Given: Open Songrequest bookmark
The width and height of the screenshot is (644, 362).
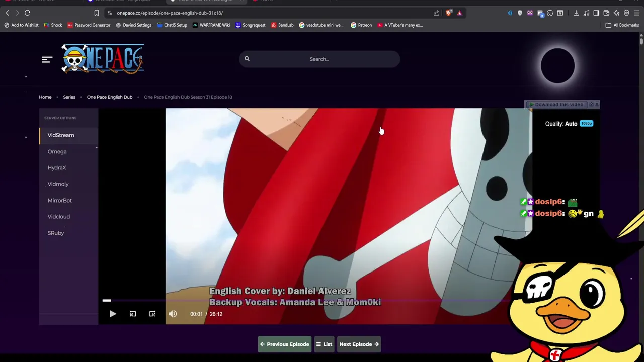Looking at the screenshot, I should (x=251, y=25).
